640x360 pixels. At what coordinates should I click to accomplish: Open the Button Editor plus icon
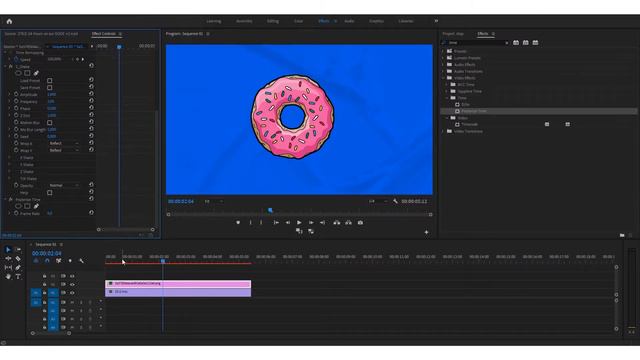426,232
